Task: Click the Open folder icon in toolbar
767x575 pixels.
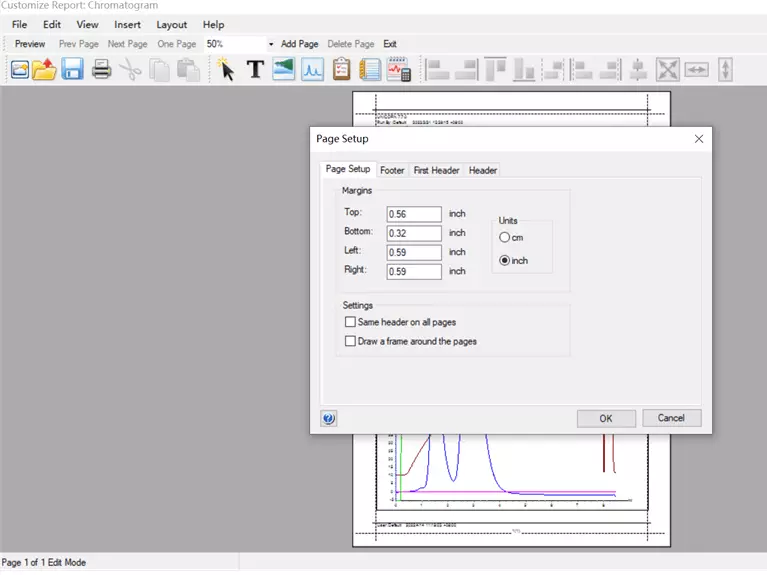Action: click(x=44, y=69)
